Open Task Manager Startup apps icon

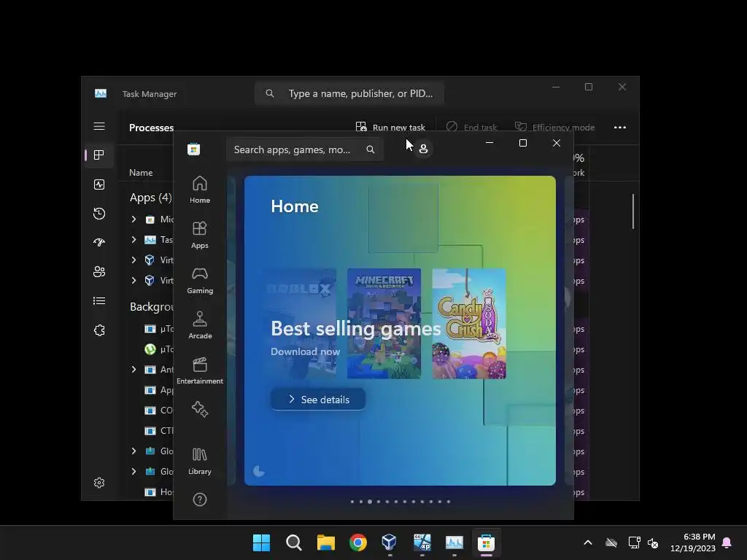tap(99, 242)
